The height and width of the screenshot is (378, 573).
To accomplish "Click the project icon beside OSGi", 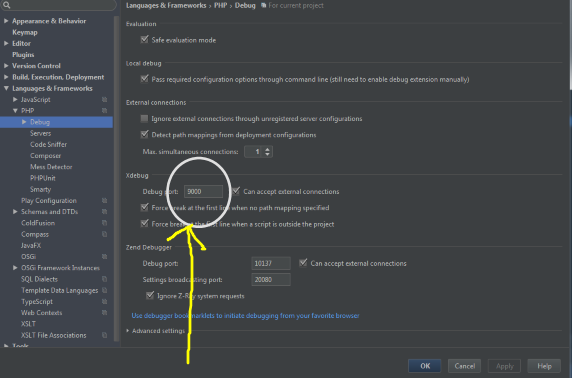I will tap(105, 257).
